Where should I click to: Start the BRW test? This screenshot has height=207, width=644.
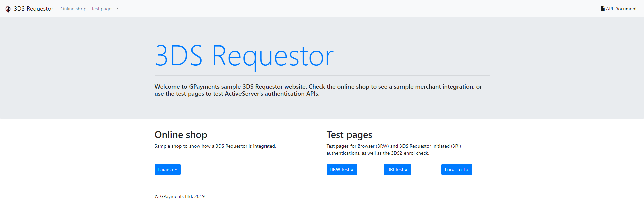(341, 169)
